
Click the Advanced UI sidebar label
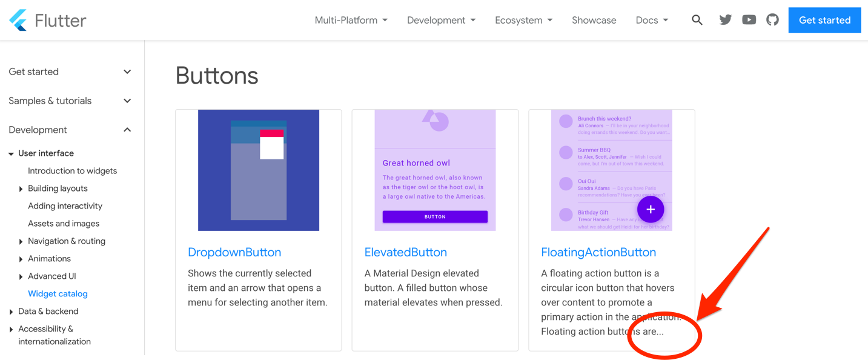click(51, 276)
